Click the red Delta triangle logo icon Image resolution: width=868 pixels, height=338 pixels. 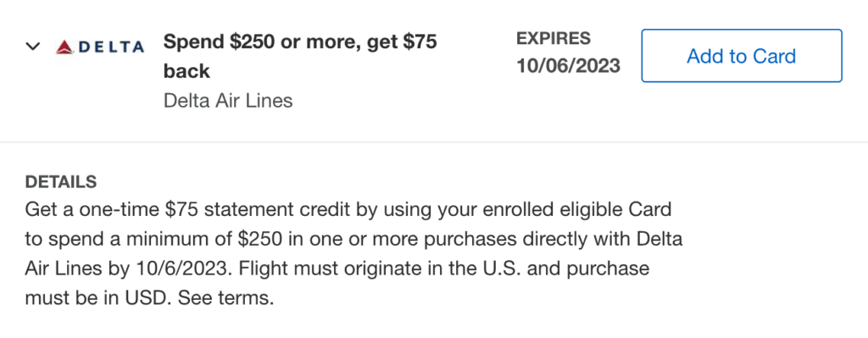pos(65,47)
